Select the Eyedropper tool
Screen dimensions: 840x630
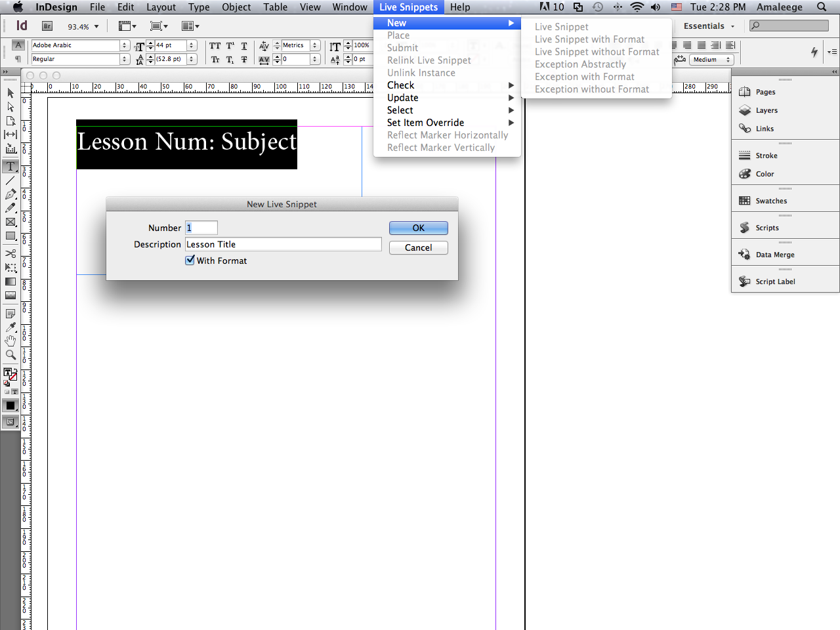[x=10, y=327]
